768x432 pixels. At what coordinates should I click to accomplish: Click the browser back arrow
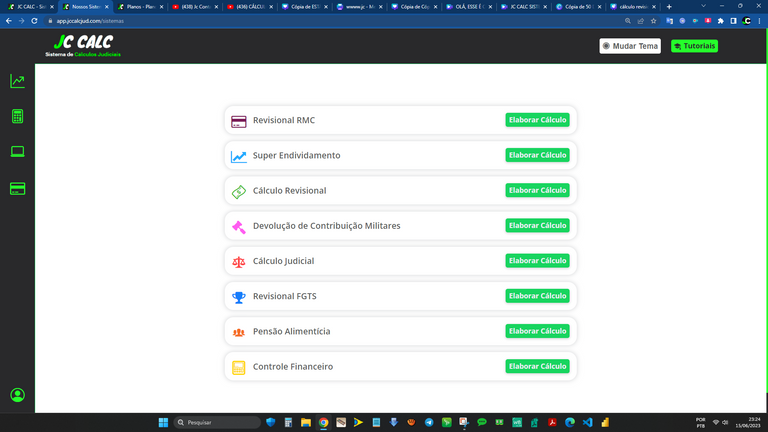[9, 21]
